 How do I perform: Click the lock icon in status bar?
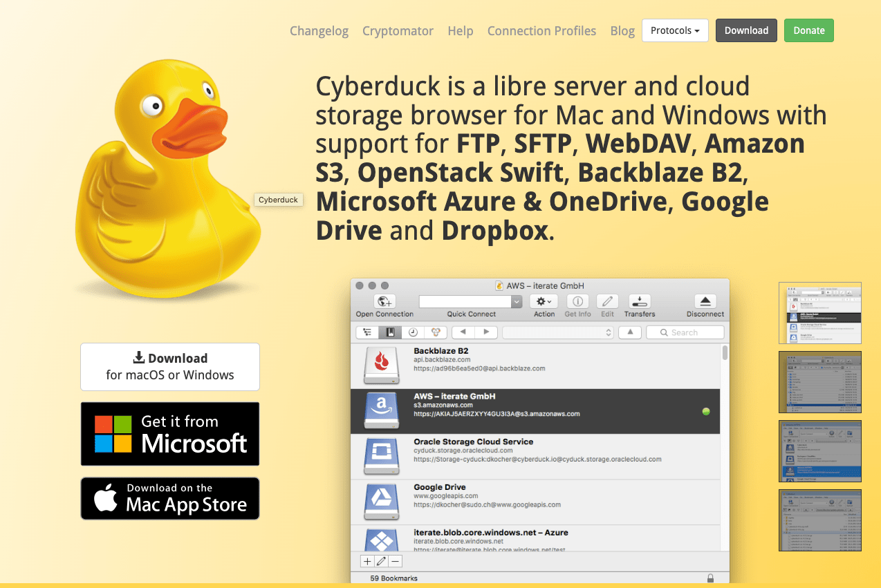710,578
